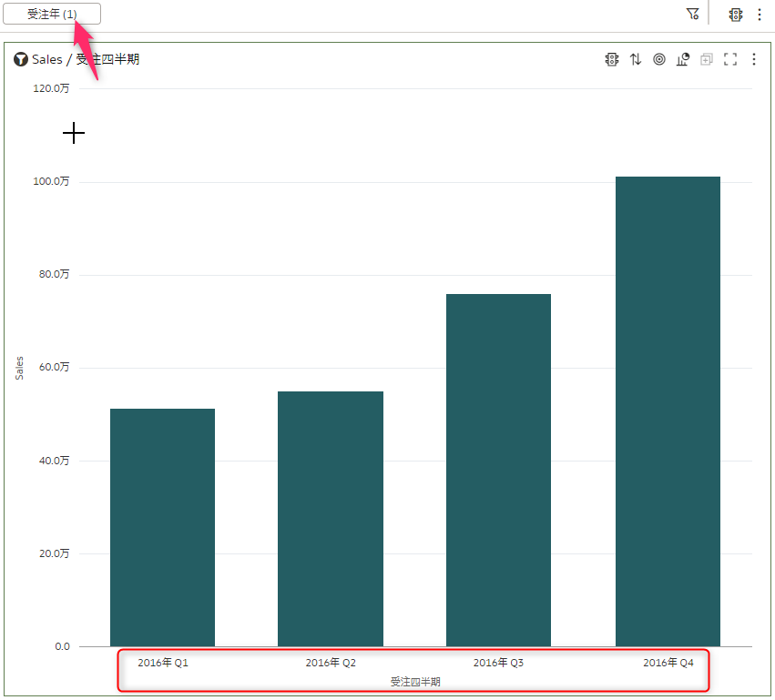The width and height of the screenshot is (775, 700).
Task: Open the canvas toolbar three-dot menu
Action: pyautogui.click(x=760, y=15)
